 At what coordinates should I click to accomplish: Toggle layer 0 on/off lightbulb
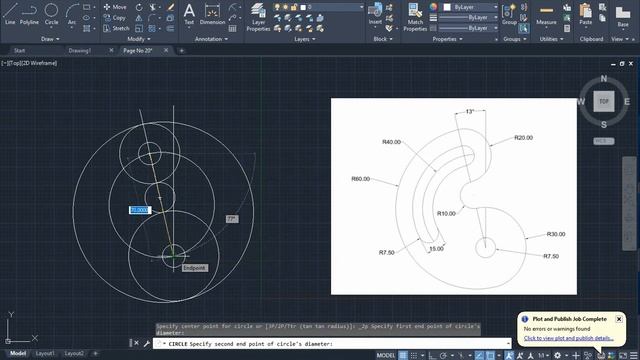point(277,7)
